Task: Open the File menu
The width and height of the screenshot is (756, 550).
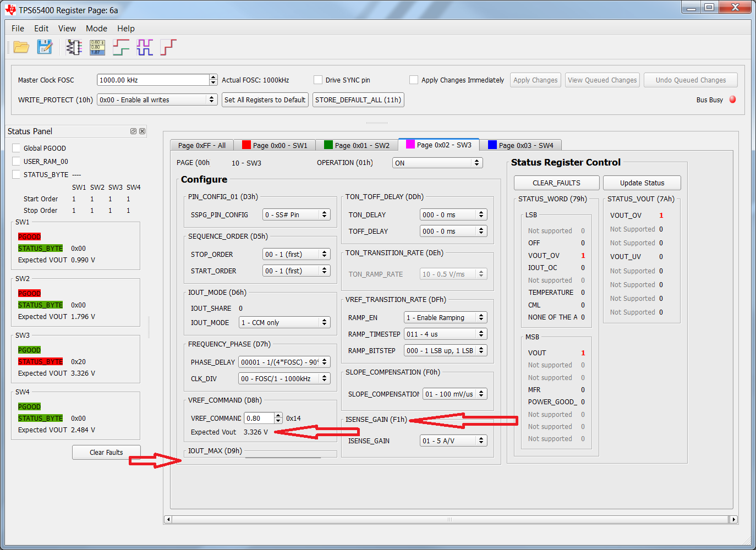Action: point(18,28)
